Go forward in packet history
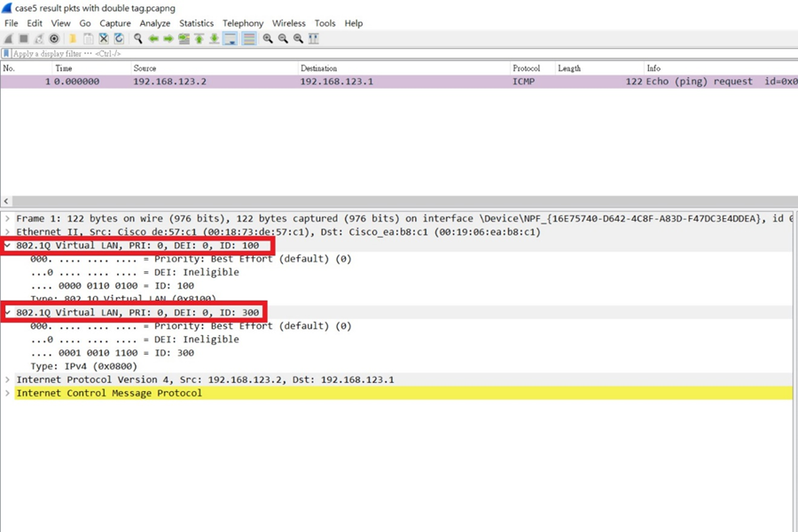The image size is (798, 532). (x=168, y=39)
